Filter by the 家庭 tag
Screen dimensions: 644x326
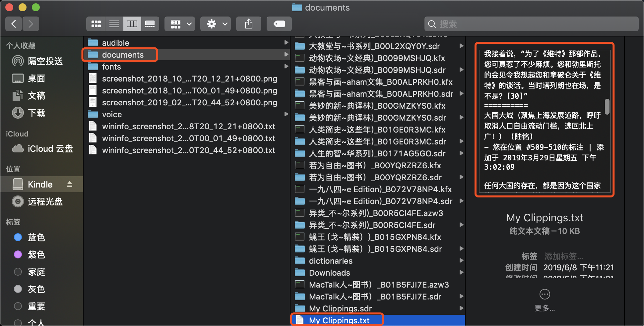[x=41, y=272]
